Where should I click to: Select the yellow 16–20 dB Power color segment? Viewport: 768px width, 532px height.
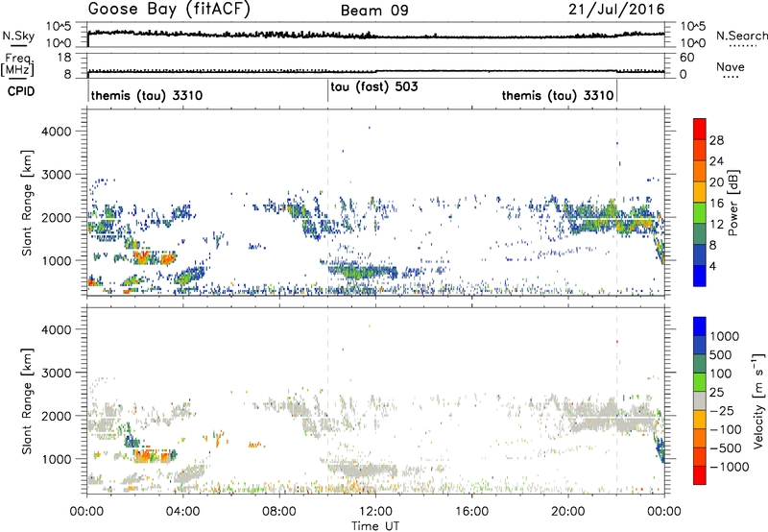click(700, 191)
